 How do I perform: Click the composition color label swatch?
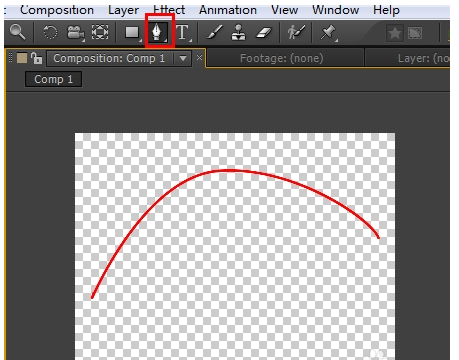pos(22,58)
